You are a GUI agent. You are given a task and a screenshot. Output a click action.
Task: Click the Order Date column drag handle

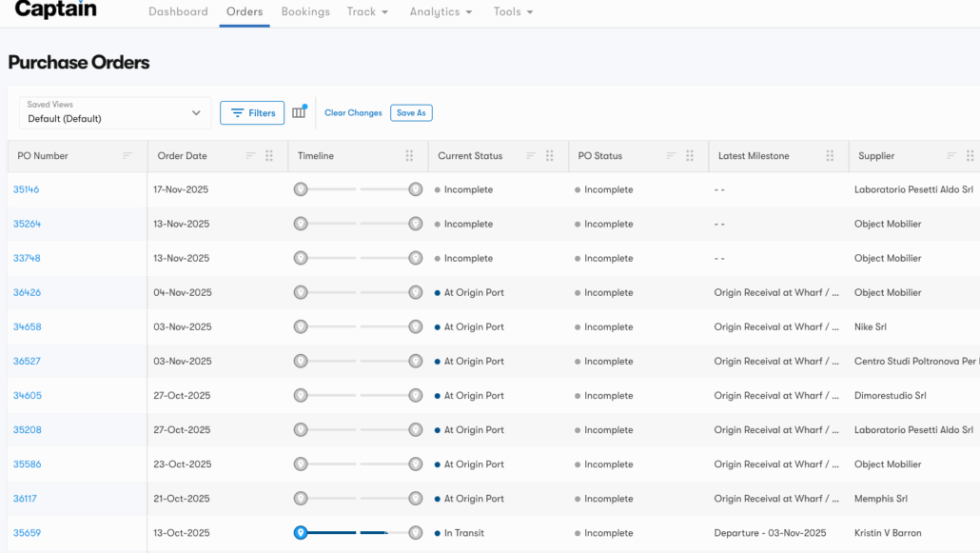tap(269, 156)
